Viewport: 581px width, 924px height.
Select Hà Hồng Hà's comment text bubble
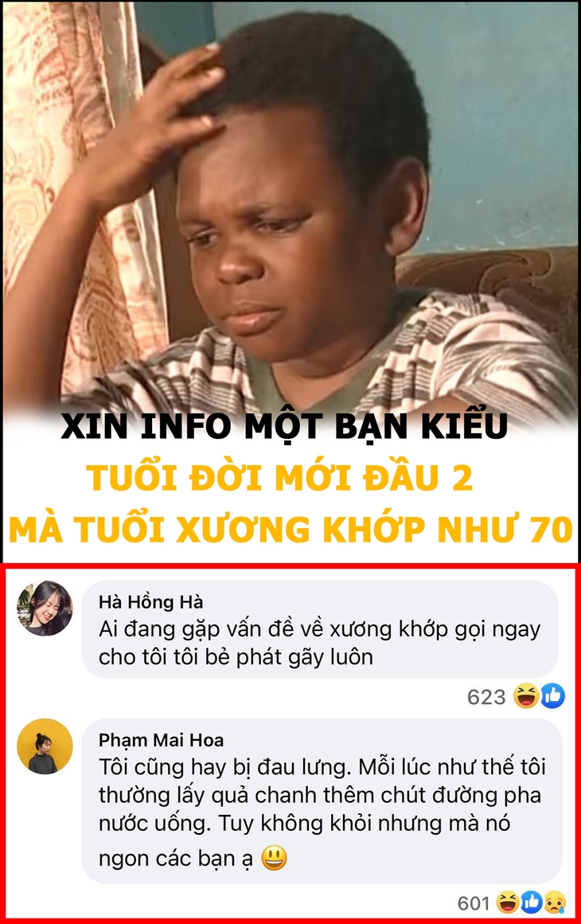coord(320,628)
